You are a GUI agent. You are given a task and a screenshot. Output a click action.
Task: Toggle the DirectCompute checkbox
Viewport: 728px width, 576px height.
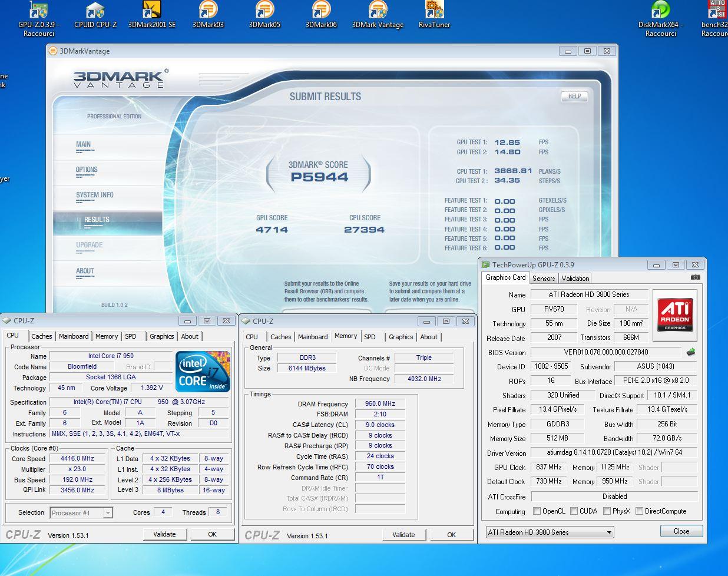pos(639,511)
